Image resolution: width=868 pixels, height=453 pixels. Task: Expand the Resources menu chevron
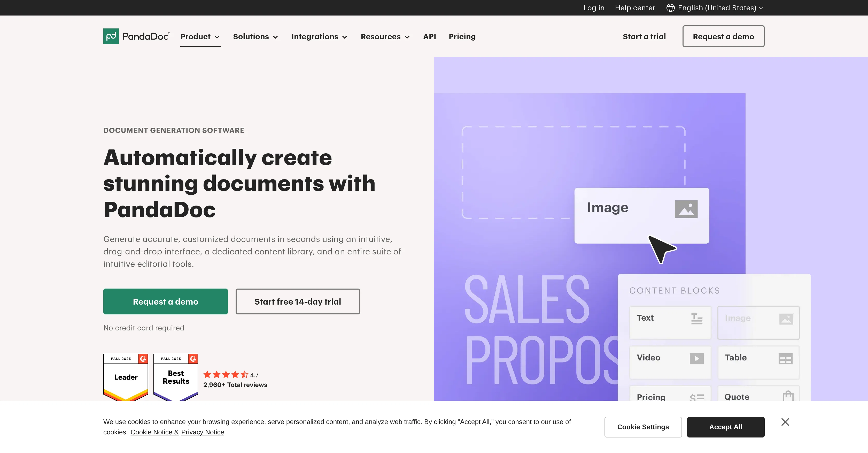point(407,37)
